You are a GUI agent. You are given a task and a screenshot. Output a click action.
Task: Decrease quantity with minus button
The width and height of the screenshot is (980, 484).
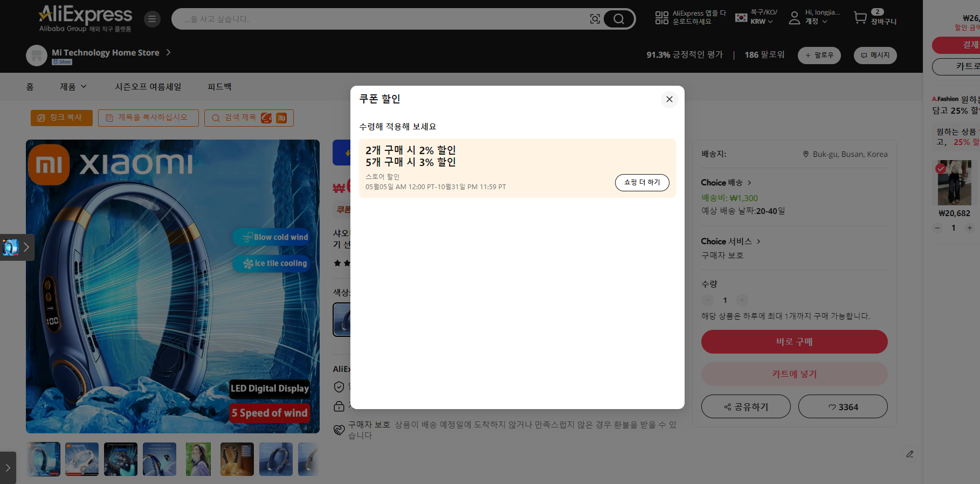(x=708, y=300)
